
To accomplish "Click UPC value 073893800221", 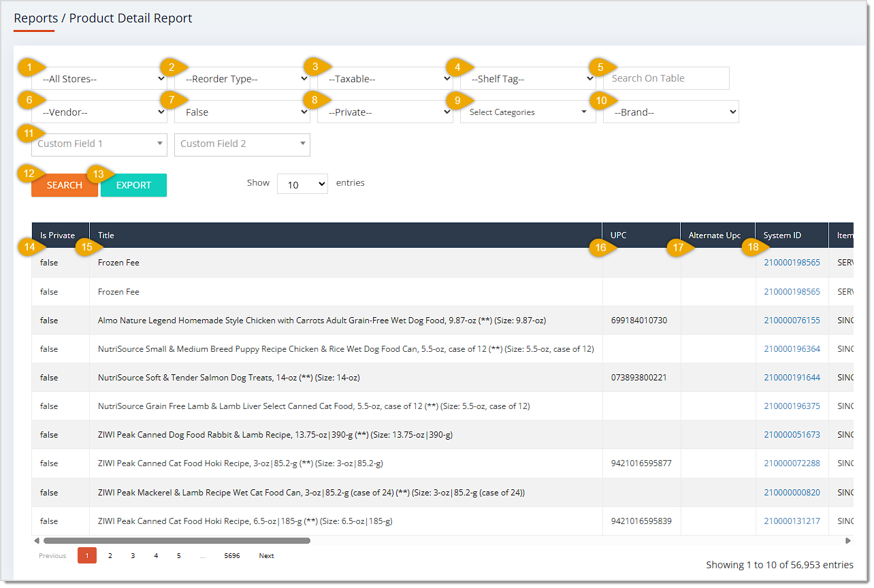I will click(639, 378).
